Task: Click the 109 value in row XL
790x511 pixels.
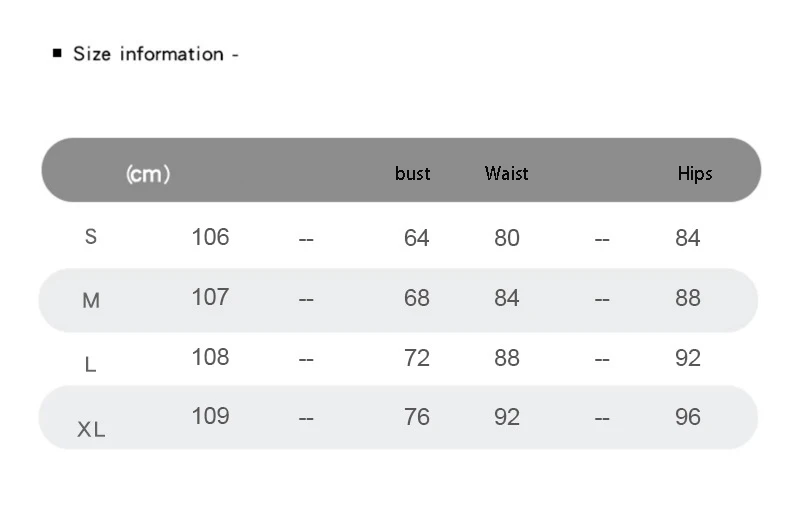Action: (210, 416)
